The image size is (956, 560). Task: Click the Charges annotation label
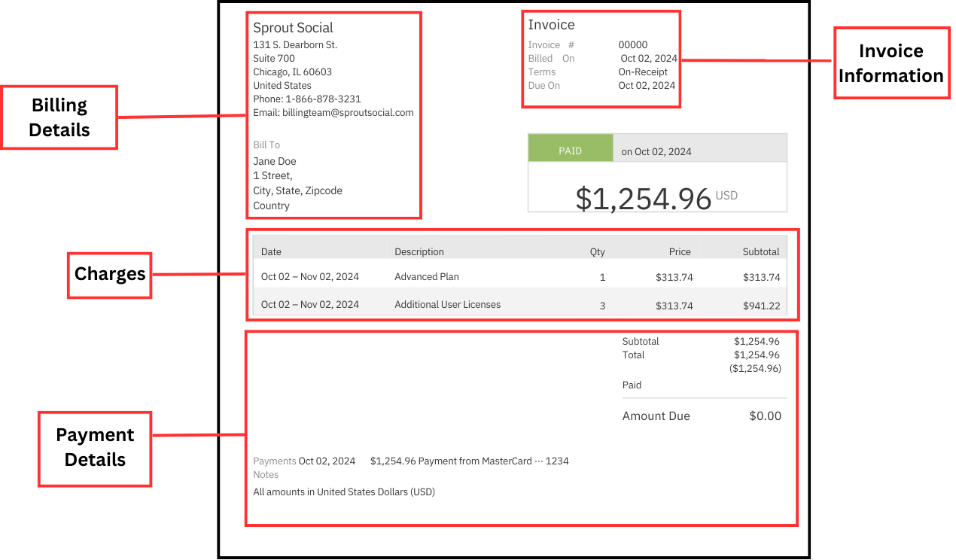(x=110, y=274)
